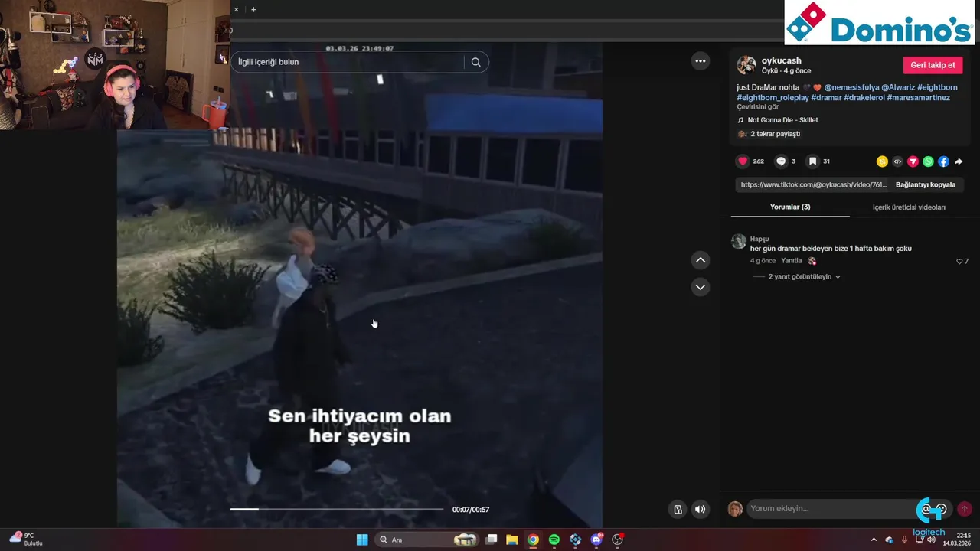Image resolution: width=980 pixels, height=551 pixels.
Task: Click the oykucash username
Action: [x=782, y=60]
